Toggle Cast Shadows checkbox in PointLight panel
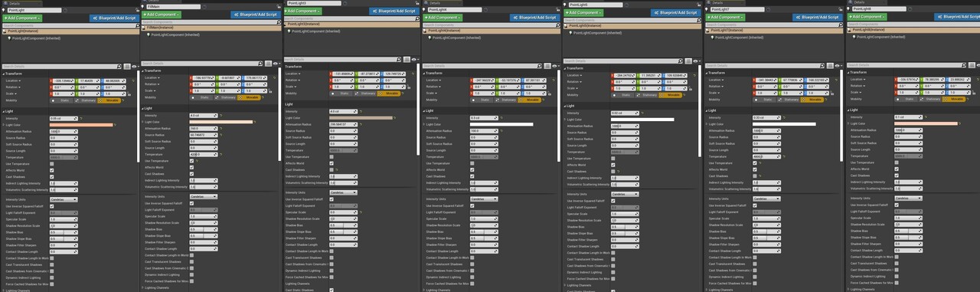This screenshot has height=292, width=980. click(x=52, y=176)
